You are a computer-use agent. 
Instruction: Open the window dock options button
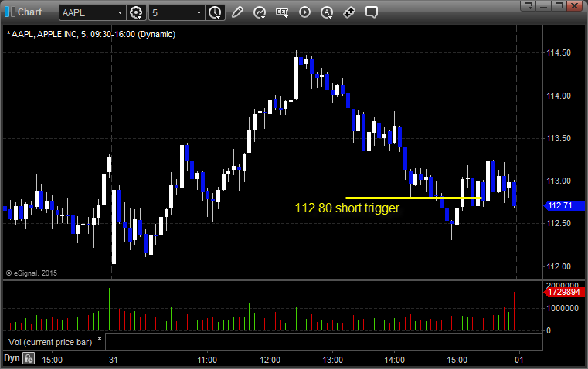[528, 5]
